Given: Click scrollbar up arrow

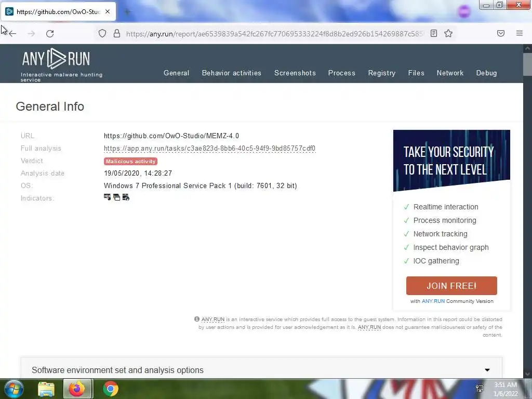Looking at the screenshot, I should pyautogui.click(x=527, y=48).
